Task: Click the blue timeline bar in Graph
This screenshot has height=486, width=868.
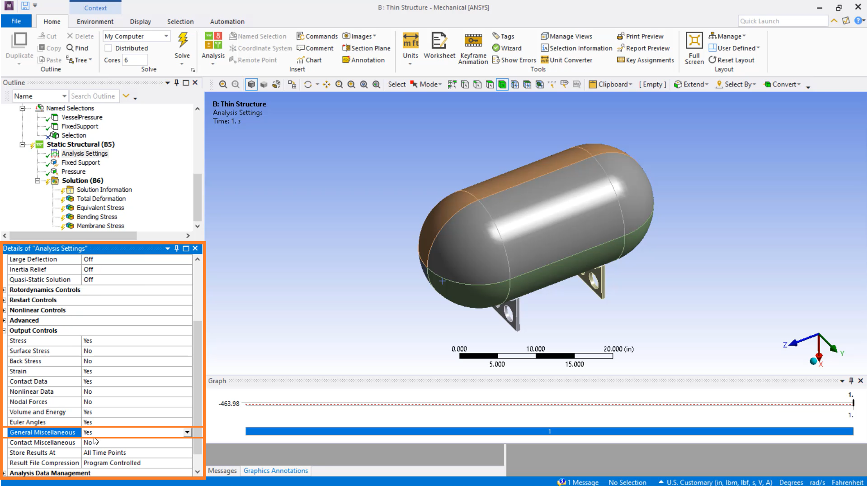Action: [x=549, y=432]
